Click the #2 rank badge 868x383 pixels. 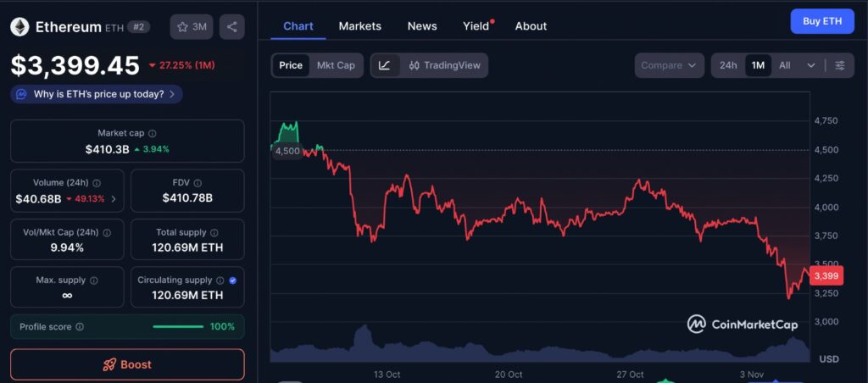(138, 26)
